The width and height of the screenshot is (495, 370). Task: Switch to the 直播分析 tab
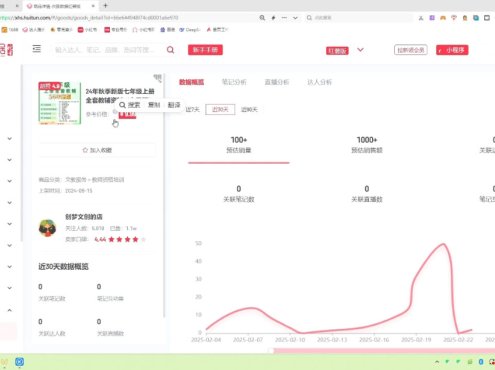tap(277, 82)
